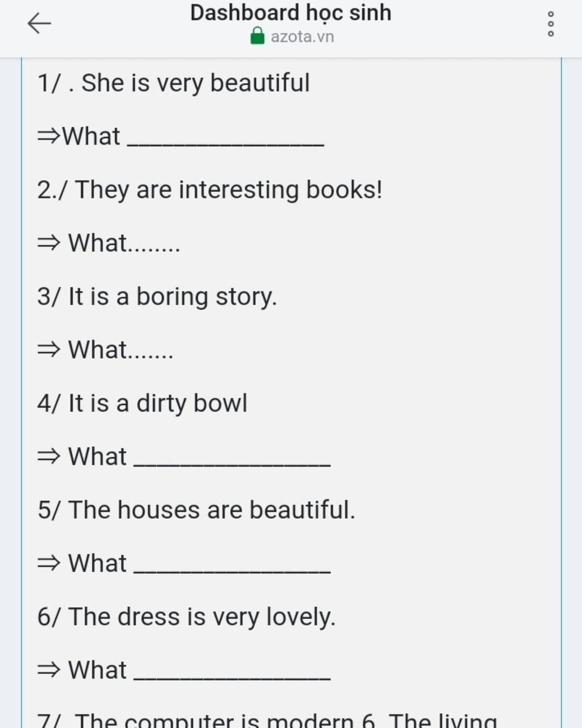Tap the Dashboard học sinh page title
This screenshot has height=728, width=582.
pos(290,13)
